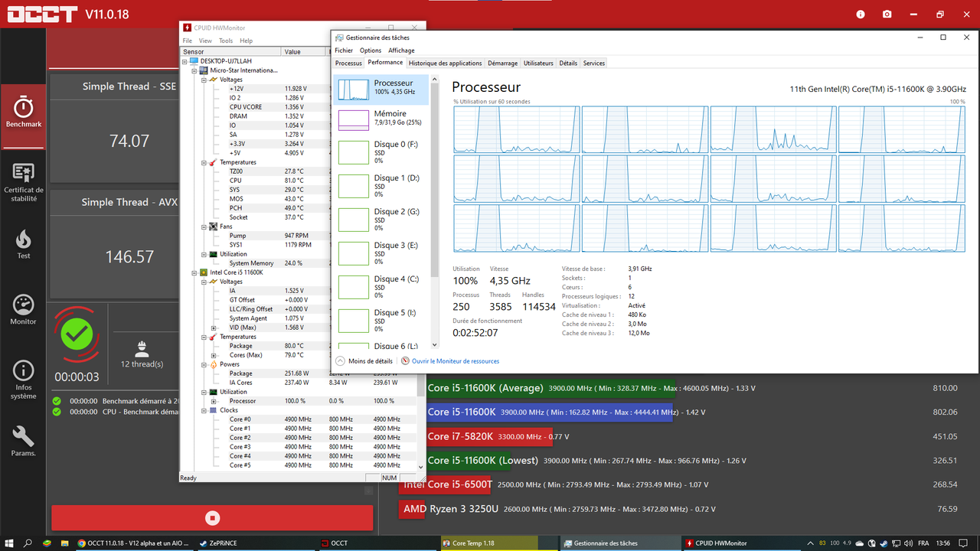Switch to Core Temp 1.18 taskbar item

coord(499,543)
